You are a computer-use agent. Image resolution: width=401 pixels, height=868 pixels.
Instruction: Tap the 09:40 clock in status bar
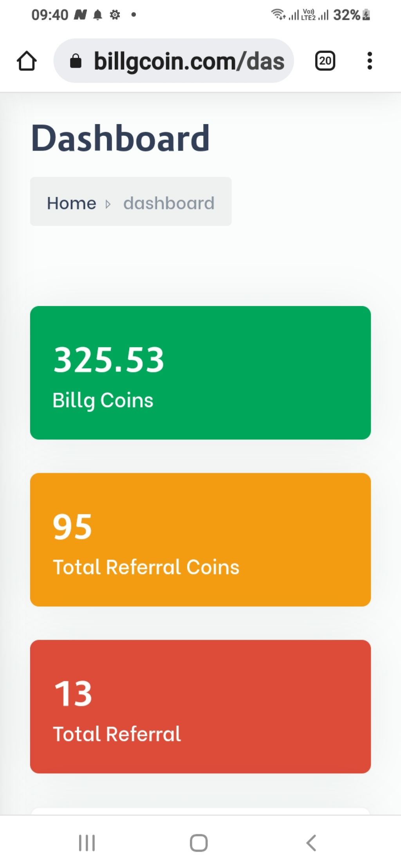50,15
